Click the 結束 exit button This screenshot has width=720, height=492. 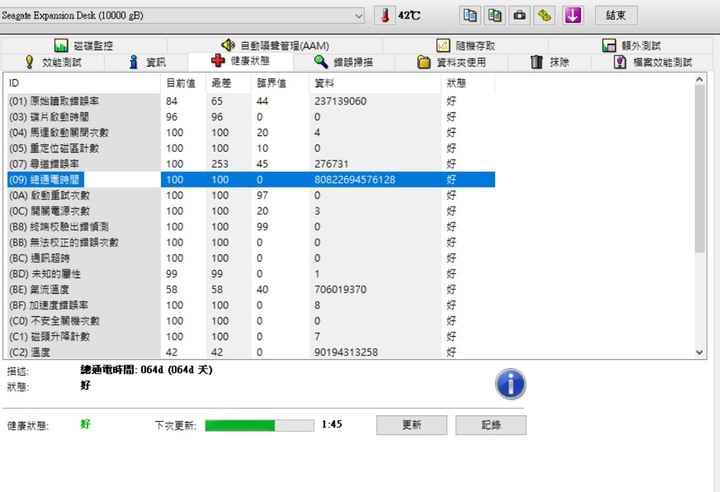coord(616,15)
